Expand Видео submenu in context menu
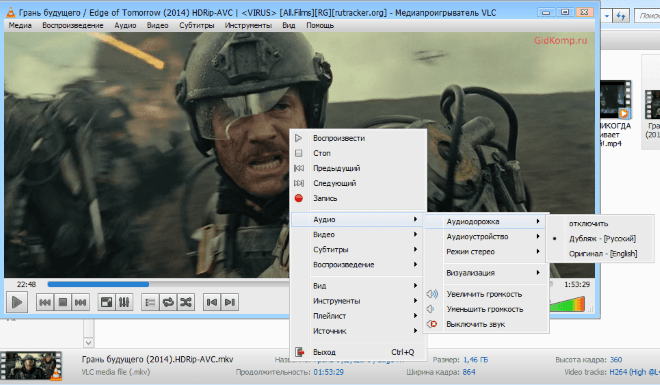The image size is (660, 385). (x=359, y=234)
